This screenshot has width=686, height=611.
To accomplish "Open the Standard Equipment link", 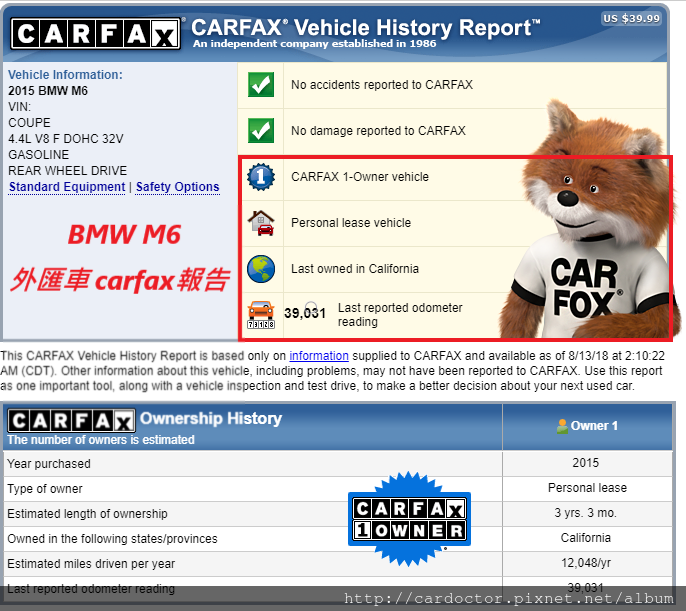I will pos(67,187).
